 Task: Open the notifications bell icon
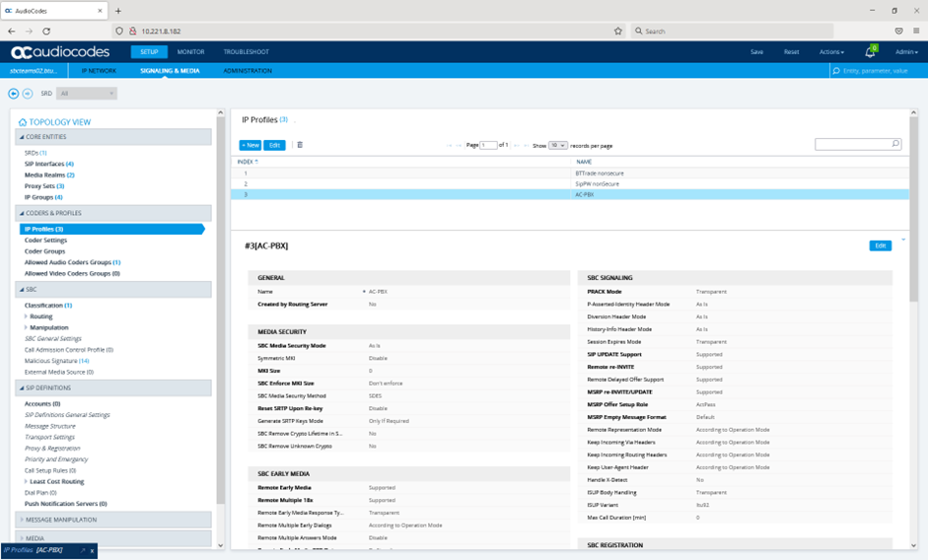[870, 52]
